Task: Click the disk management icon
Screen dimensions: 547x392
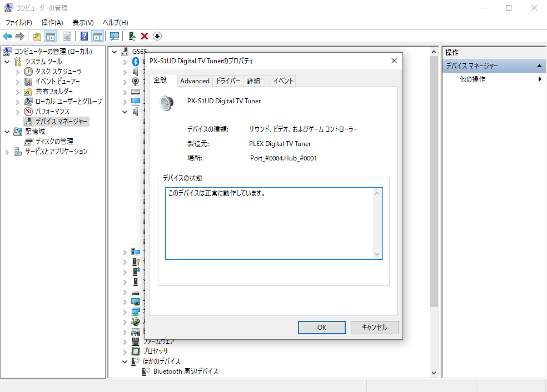Action: pos(28,142)
